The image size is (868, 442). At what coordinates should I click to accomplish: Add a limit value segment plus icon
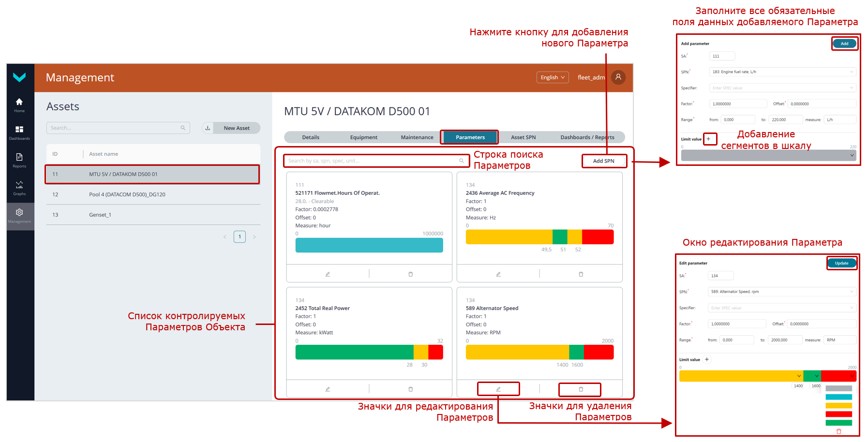(x=709, y=139)
